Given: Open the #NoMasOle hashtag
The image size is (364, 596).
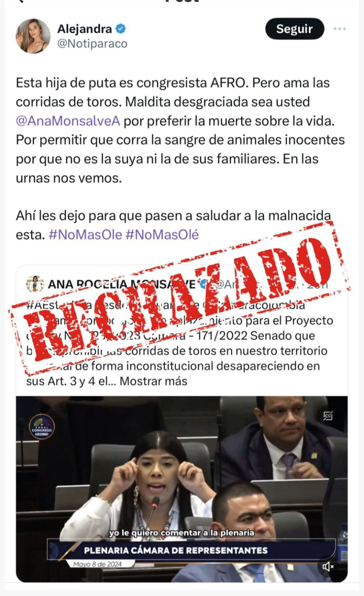Looking at the screenshot, I should point(86,234).
